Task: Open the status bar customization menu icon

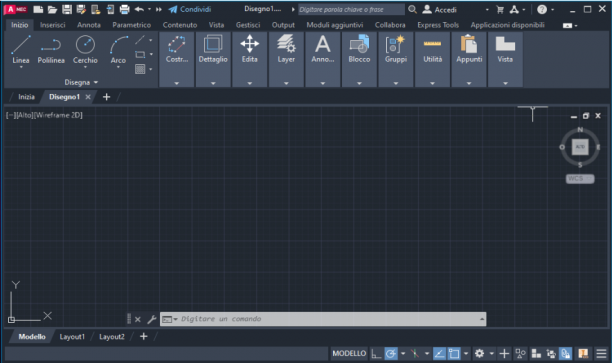Action: (601, 354)
